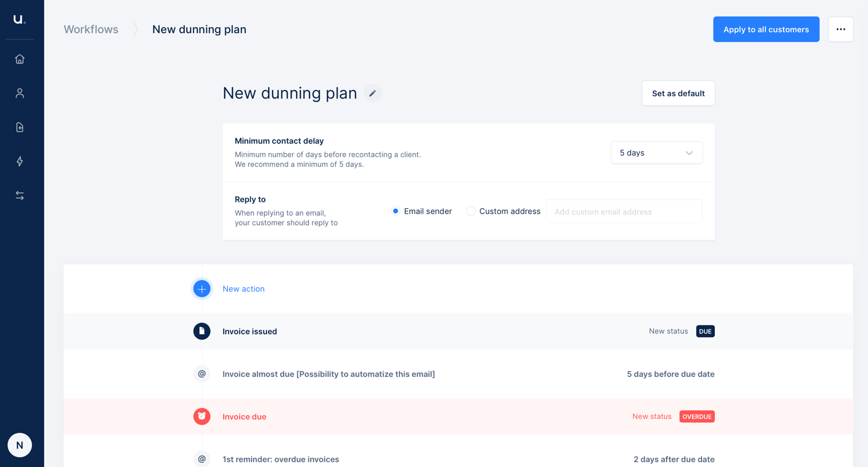Viewport: 868px width, 467px height.
Task: Click the DUE status badge
Action: [x=705, y=331]
